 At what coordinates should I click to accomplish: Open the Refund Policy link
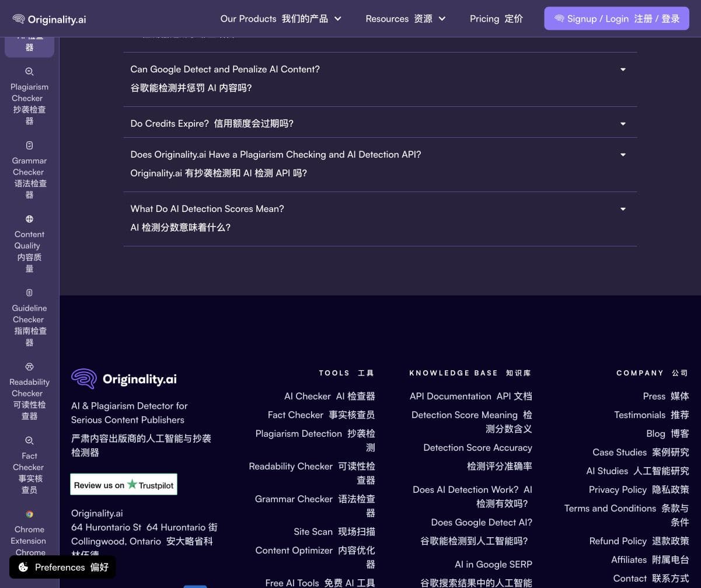(x=639, y=541)
